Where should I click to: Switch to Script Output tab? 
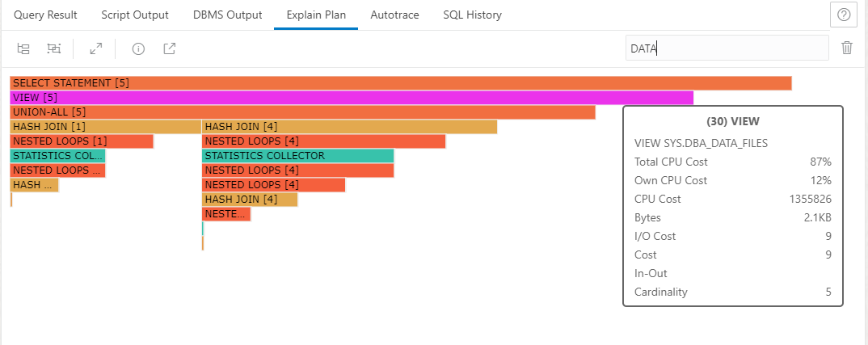click(x=135, y=15)
